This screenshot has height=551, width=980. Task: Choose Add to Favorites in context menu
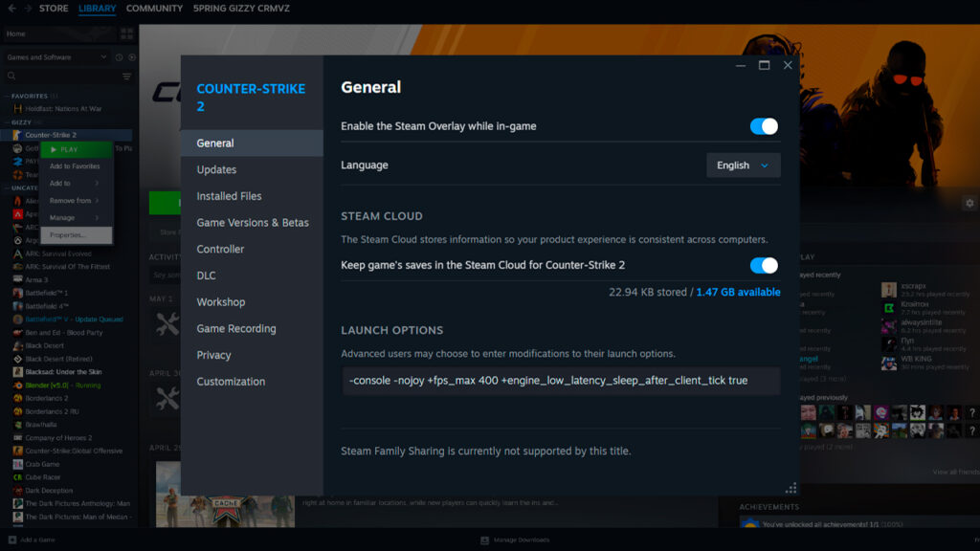(77, 166)
